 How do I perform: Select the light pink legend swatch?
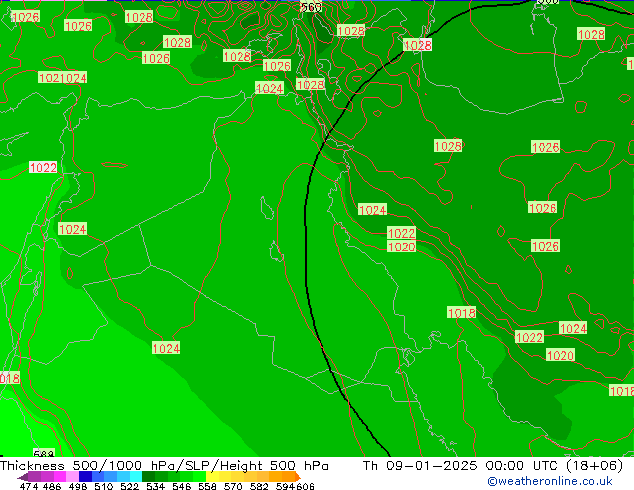click(72, 476)
